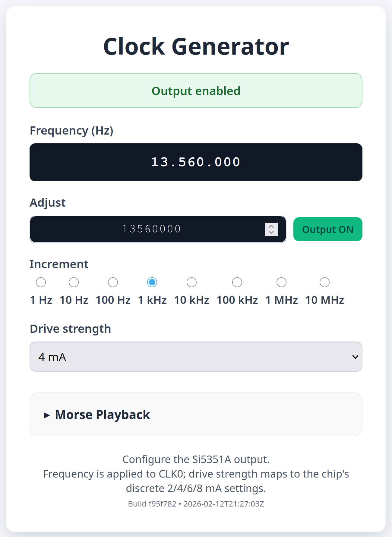Choose the 100 kHz increment radio

[237, 282]
